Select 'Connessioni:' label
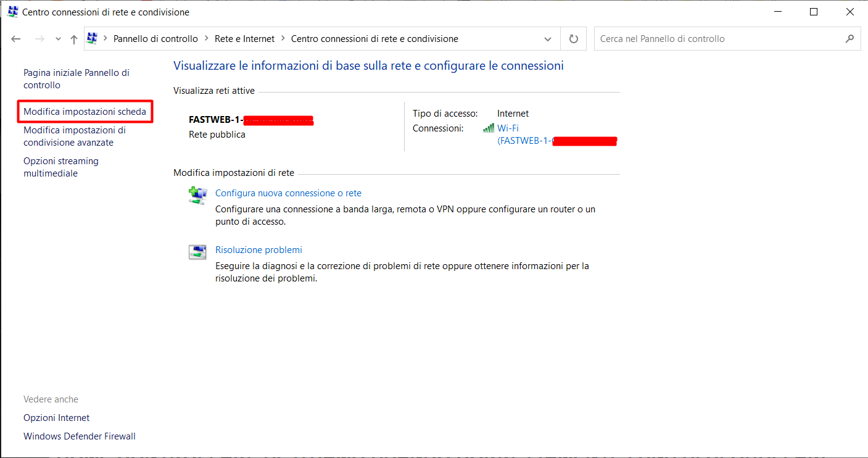 [x=438, y=128]
